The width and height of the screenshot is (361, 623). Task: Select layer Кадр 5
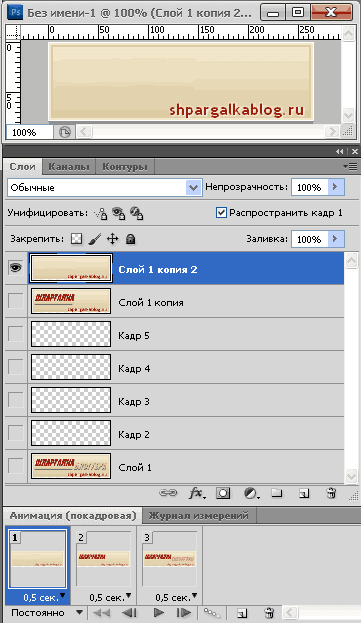click(x=185, y=334)
